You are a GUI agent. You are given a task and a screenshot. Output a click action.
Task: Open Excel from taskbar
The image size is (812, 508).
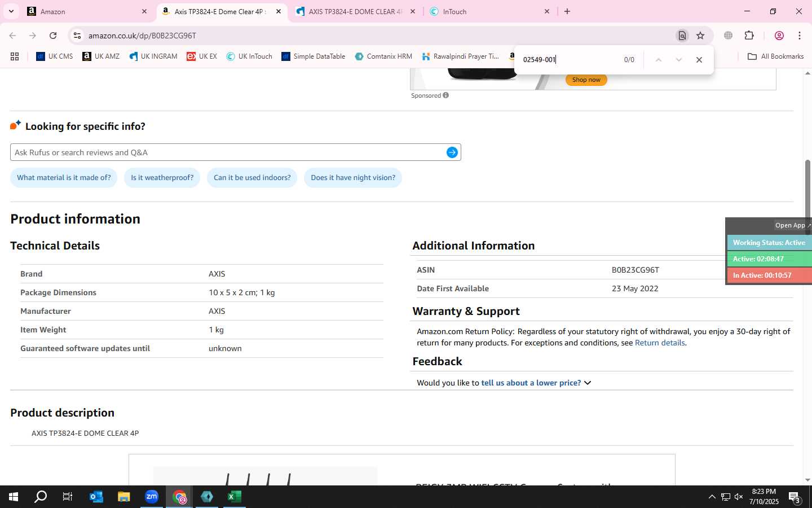tap(234, 497)
